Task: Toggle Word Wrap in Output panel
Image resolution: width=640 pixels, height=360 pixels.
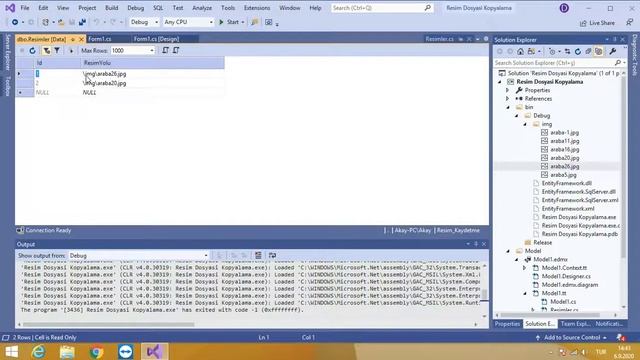Action: 272,256
